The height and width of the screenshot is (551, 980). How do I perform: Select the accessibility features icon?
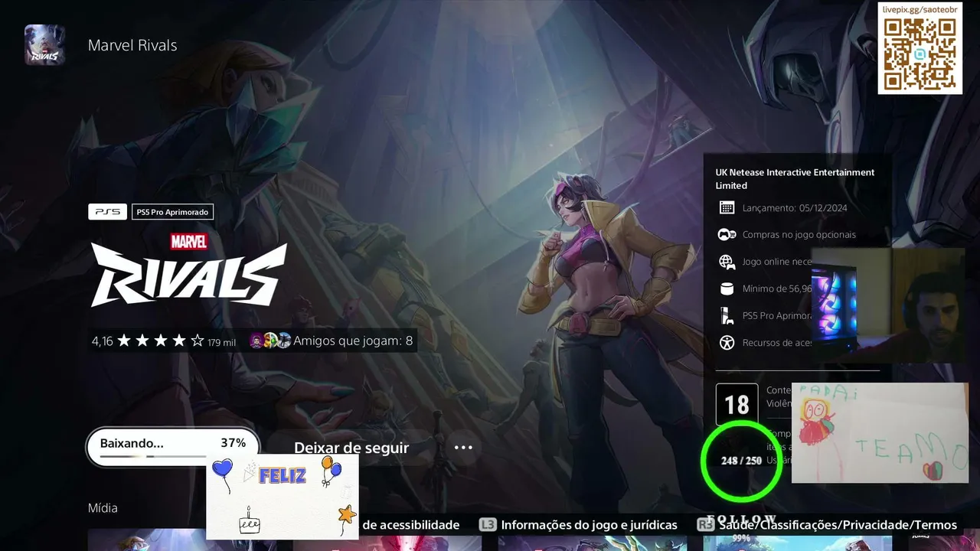[x=727, y=343]
